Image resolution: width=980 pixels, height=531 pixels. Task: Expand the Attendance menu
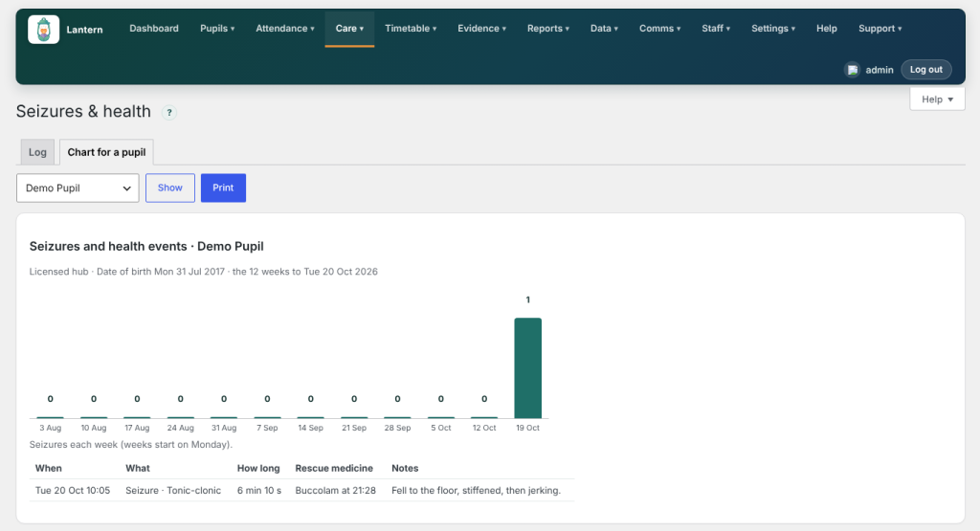285,29
